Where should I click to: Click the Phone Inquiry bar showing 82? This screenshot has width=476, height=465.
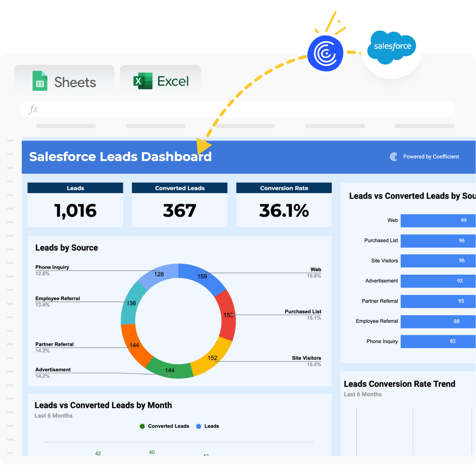[438, 341]
